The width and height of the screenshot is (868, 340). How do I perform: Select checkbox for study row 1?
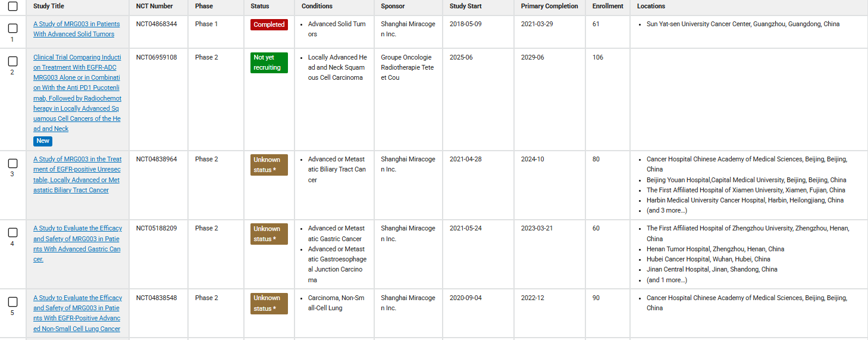(x=12, y=28)
